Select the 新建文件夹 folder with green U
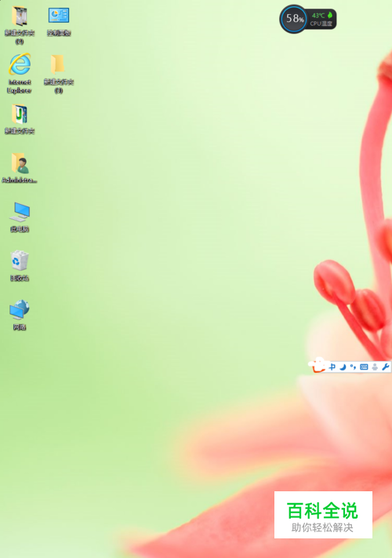The height and width of the screenshot is (558, 392). [x=20, y=119]
